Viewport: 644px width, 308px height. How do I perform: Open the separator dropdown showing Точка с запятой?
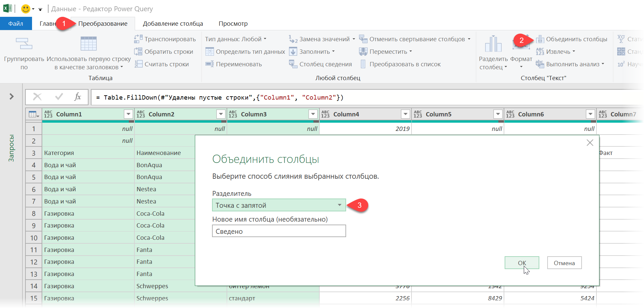click(x=279, y=205)
